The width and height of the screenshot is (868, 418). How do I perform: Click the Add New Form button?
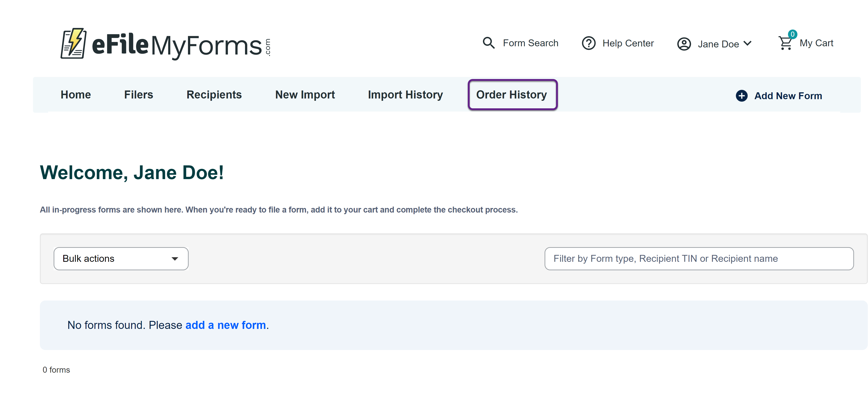pos(788,96)
